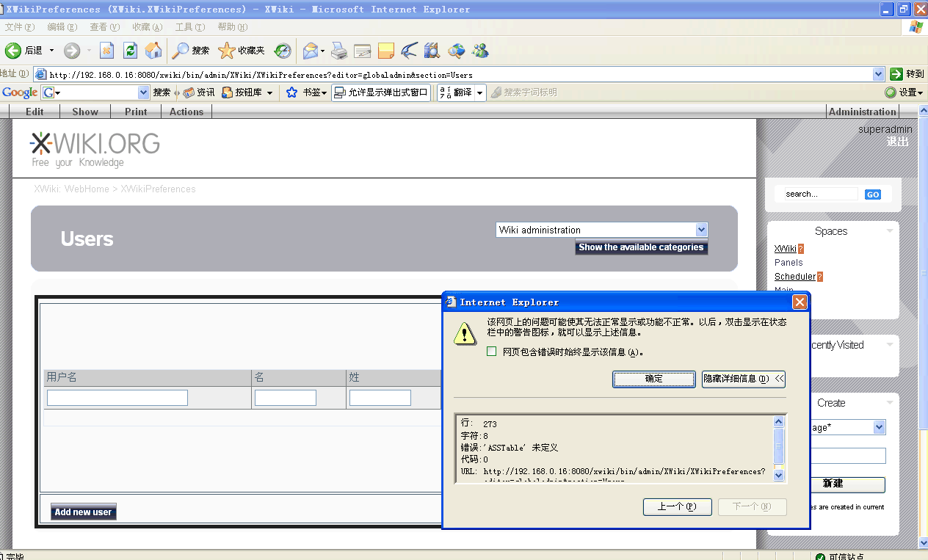Open the XWiki Actions menu
Screen dimensions: 928x560
186,112
